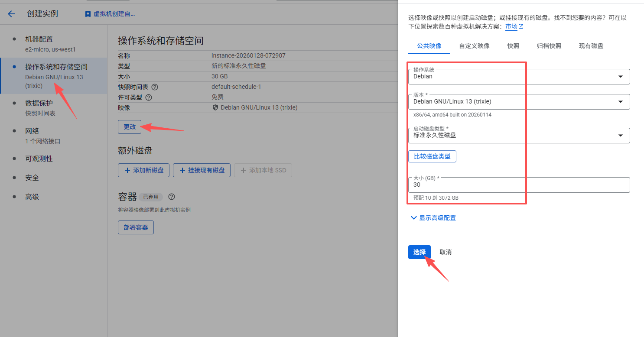Click the help icon beside 快照时间表
Viewport: 644px width, 337px height.
tap(155, 87)
